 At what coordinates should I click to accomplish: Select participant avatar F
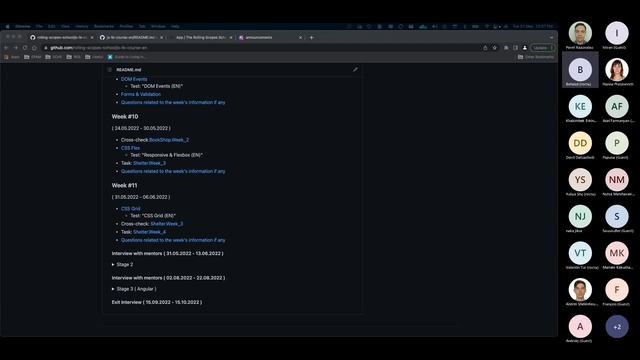(617, 290)
